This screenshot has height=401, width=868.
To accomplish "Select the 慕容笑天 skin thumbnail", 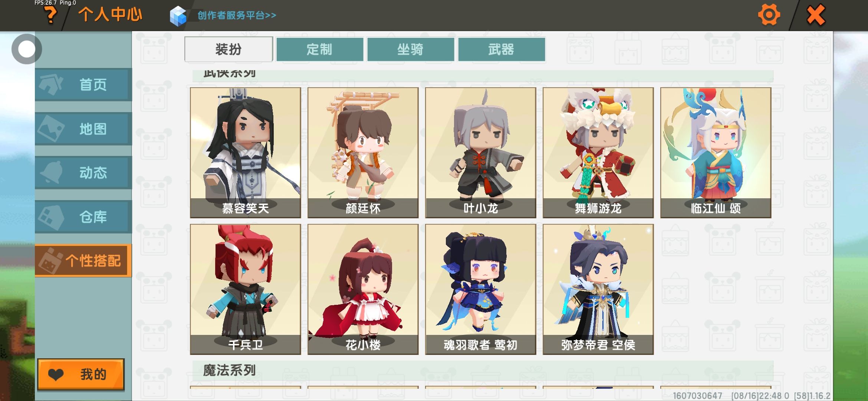I will click(246, 153).
